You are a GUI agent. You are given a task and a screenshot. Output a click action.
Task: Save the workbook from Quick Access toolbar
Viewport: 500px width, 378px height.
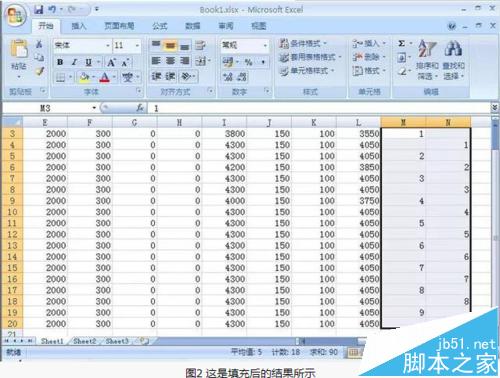point(38,10)
